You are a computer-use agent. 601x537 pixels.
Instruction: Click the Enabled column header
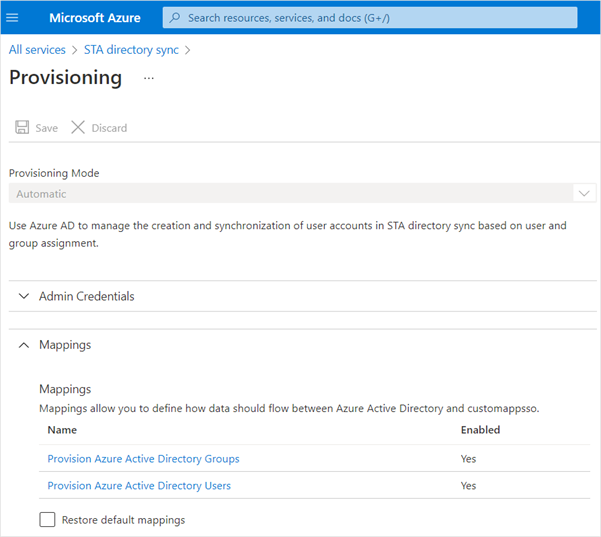click(480, 430)
